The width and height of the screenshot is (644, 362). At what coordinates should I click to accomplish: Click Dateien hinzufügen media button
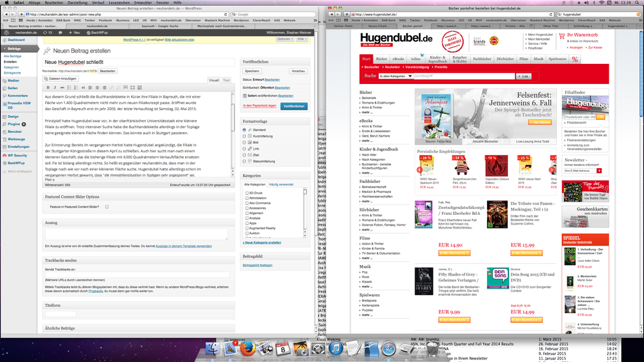coord(60,79)
